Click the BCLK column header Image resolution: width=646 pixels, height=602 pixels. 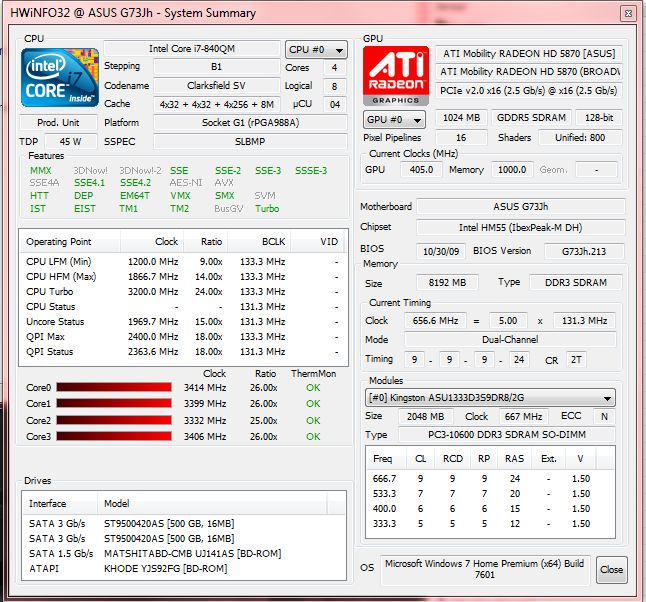(x=259, y=241)
